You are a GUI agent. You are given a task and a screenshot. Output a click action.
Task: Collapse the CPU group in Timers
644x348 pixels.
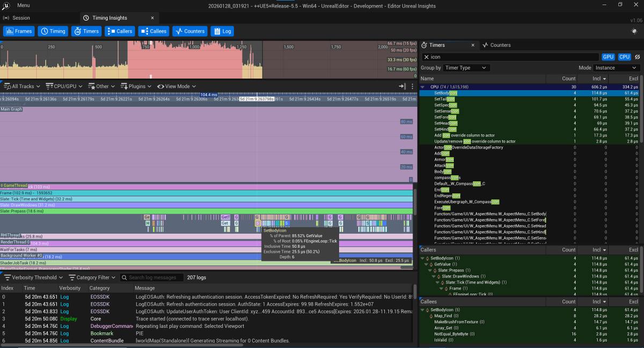423,87
